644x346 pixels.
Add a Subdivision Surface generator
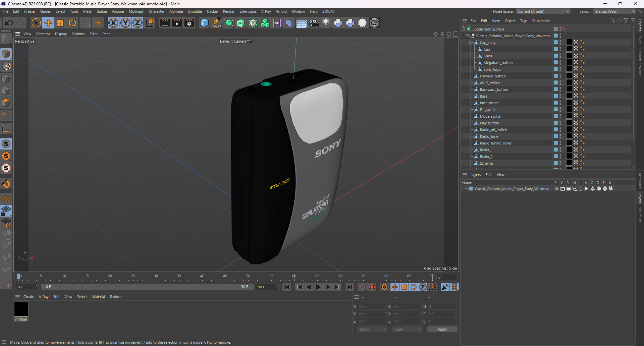(x=229, y=23)
